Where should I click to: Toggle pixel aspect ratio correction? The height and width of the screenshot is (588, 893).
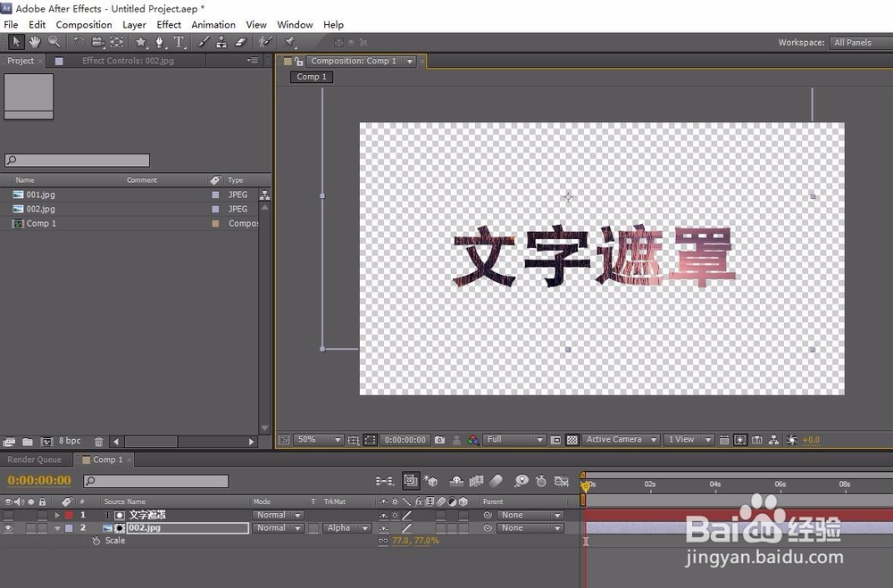724,440
